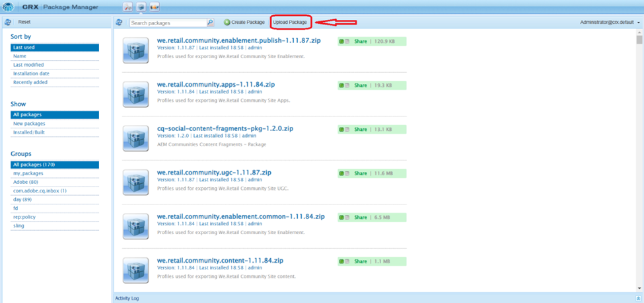Click Share link for 6.5 MB package
Viewport: 644px width, 303px height.
360,218
